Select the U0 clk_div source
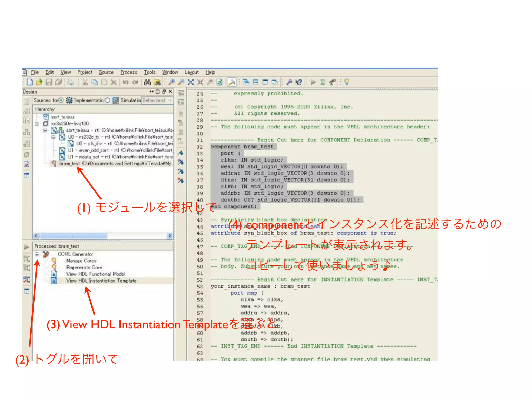532x399 pixels. 121,144
